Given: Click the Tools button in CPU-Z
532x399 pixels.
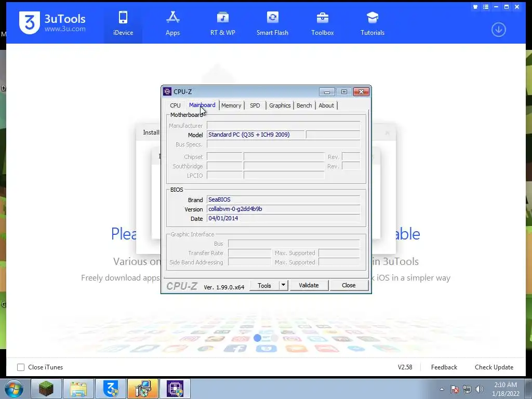Looking at the screenshot, I should pyautogui.click(x=264, y=285).
